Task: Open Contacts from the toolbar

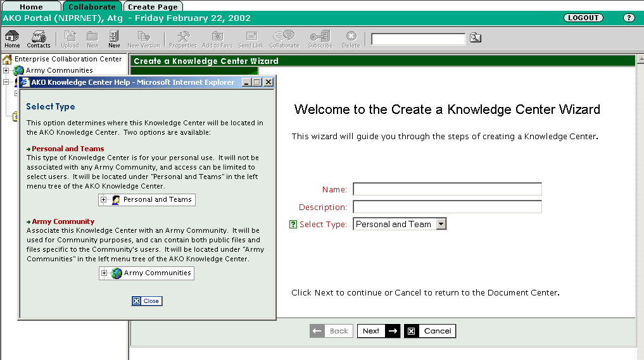Action: (x=39, y=39)
